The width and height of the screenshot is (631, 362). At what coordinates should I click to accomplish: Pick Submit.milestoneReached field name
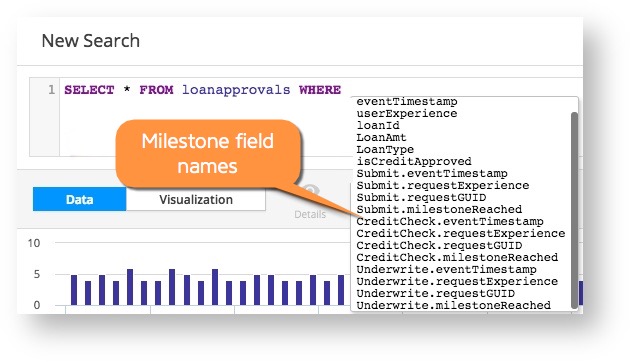coord(439,210)
